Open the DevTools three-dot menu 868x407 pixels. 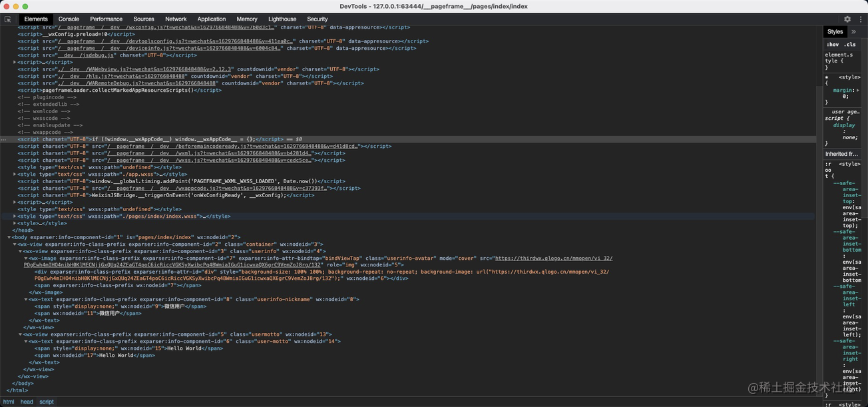point(860,19)
